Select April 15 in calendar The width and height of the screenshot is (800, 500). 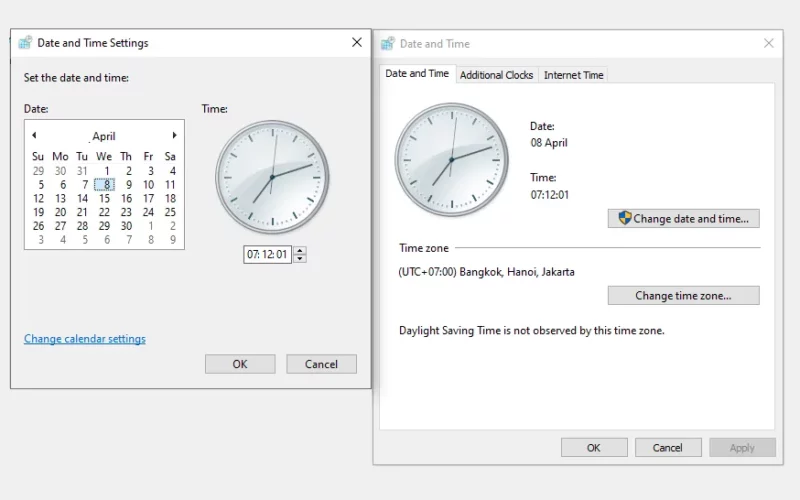(x=105, y=198)
